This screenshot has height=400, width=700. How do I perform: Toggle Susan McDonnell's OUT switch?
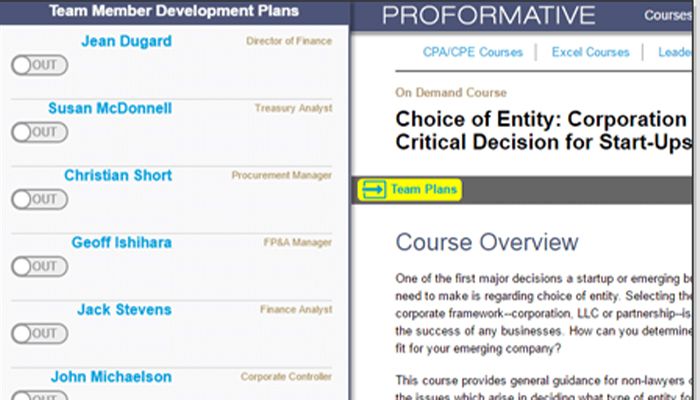pyautogui.click(x=39, y=132)
